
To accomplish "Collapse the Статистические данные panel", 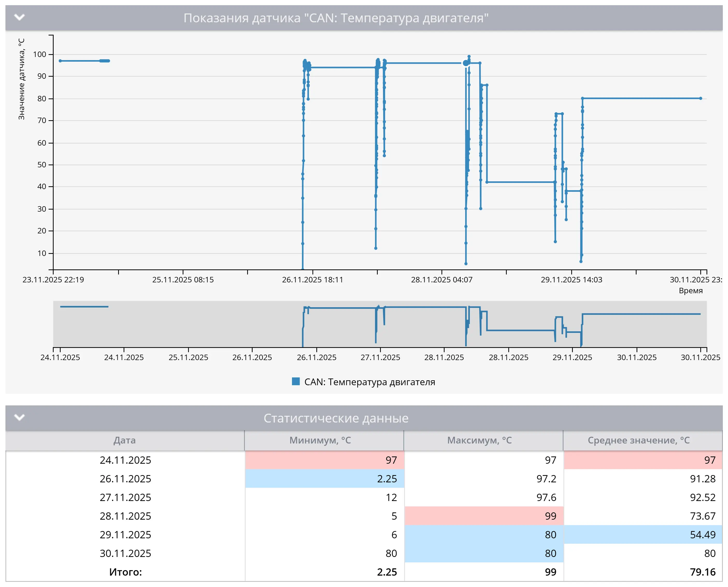I will [20, 417].
